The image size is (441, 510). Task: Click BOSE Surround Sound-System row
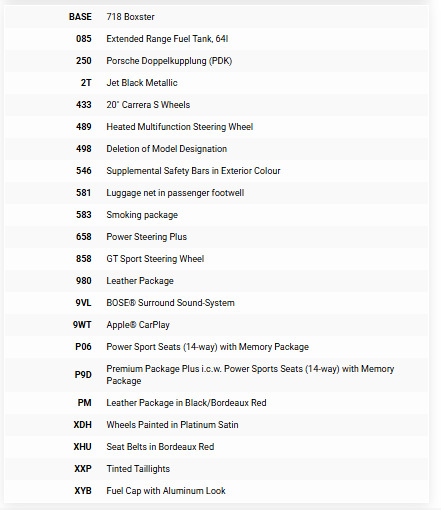pyautogui.click(x=217, y=303)
